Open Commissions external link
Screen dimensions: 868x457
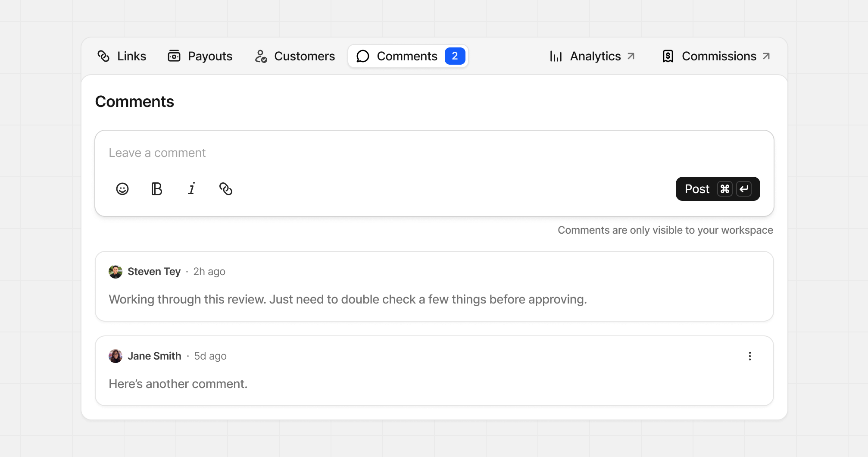(x=716, y=56)
